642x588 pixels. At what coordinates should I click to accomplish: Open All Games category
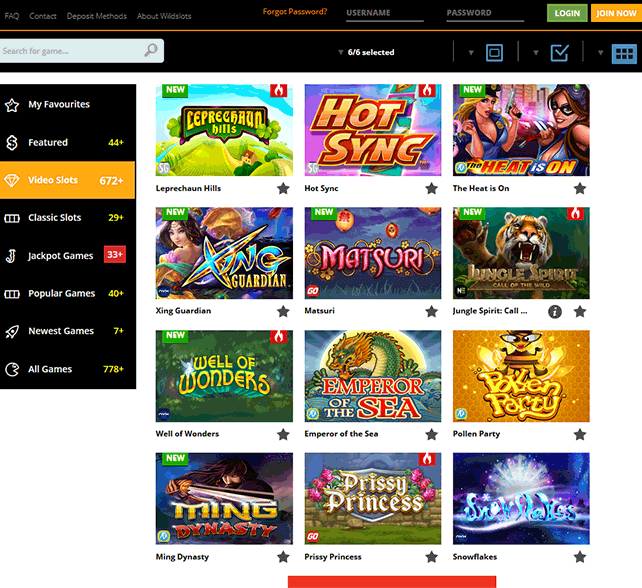pyautogui.click(x=68, y=369)
